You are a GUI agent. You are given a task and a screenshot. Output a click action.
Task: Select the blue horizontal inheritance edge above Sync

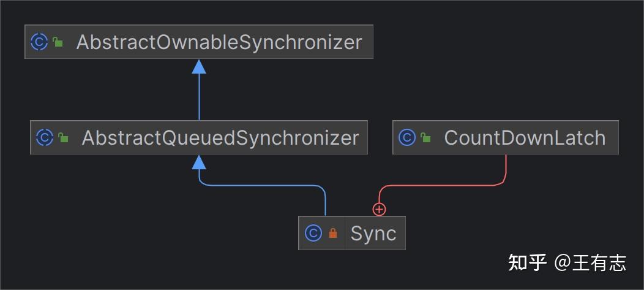[263, 185]
